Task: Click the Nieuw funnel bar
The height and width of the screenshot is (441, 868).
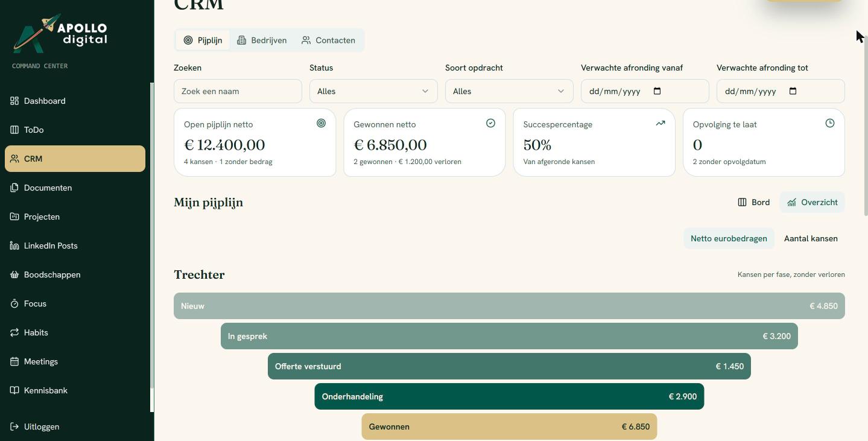Action: pos(509,306)
